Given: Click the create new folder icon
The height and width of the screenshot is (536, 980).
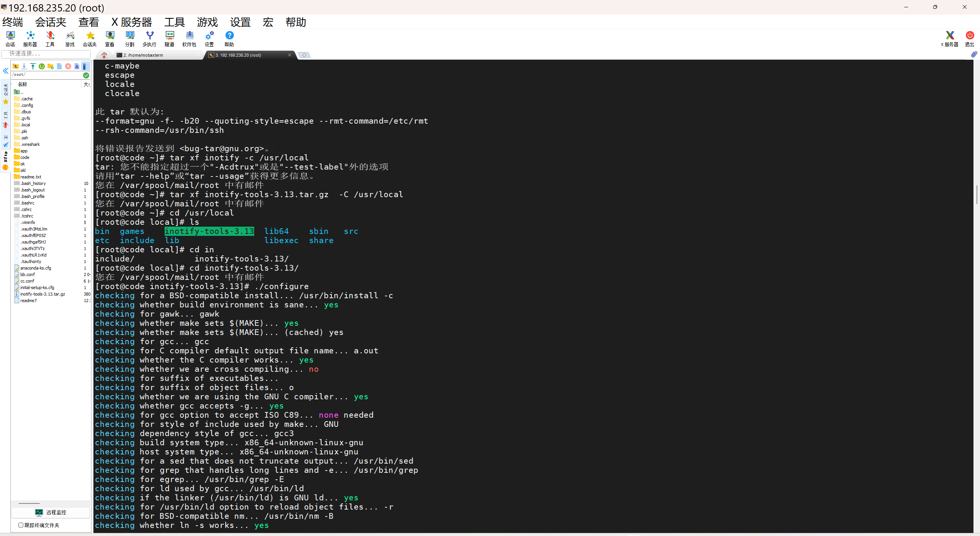Looking at the screenshot, I should [x=51, y=66].
